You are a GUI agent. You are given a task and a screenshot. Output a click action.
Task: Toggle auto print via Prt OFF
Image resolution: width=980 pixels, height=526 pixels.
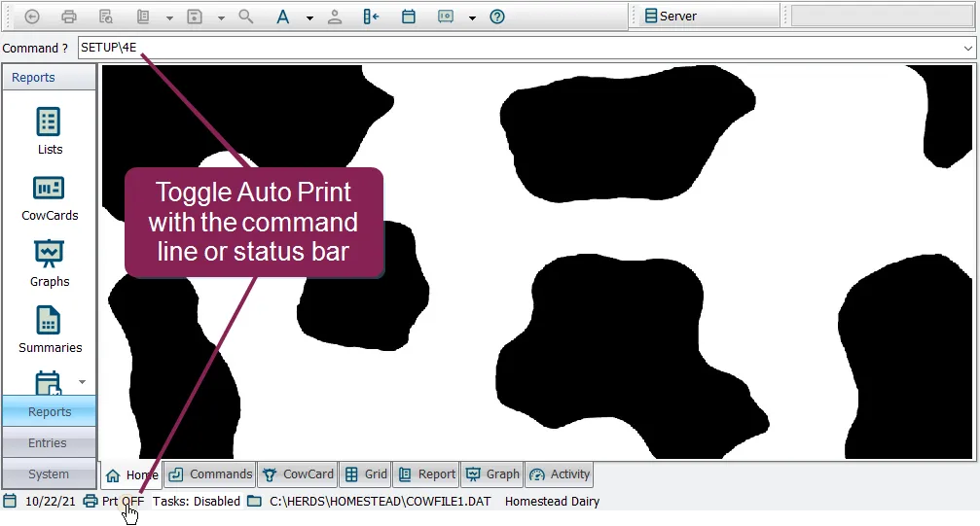124,502
